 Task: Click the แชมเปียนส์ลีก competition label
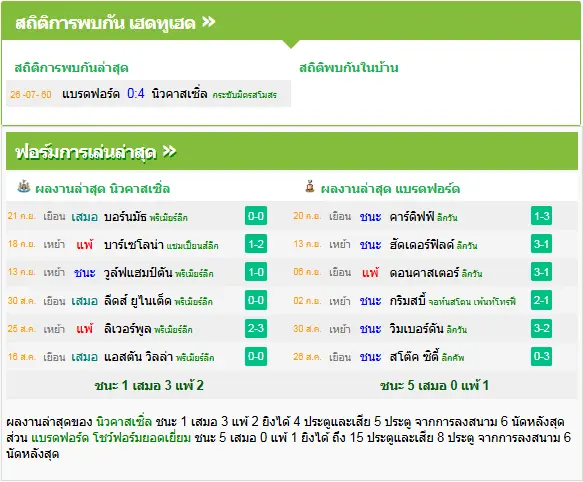click(x=193, y=246)
